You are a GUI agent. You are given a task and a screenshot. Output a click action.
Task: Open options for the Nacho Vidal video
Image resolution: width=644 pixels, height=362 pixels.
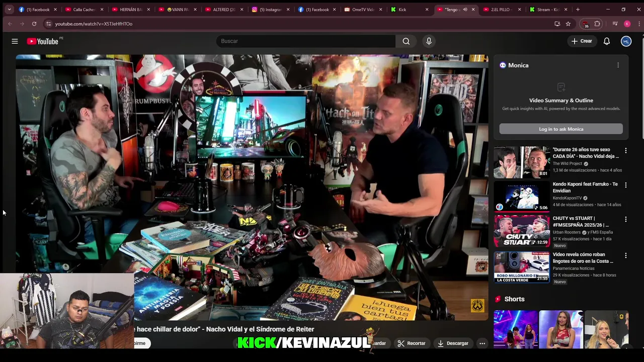pyautogui.click(x=626, y=151)
